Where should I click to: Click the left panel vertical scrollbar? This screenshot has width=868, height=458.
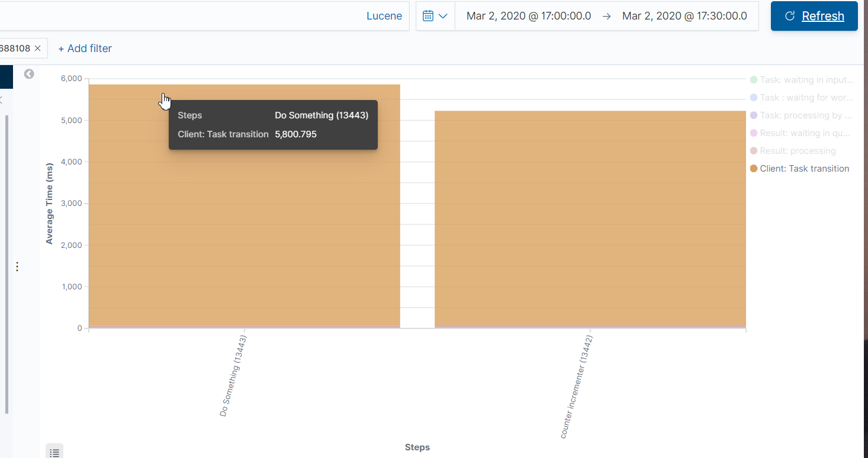pos(7,264)
